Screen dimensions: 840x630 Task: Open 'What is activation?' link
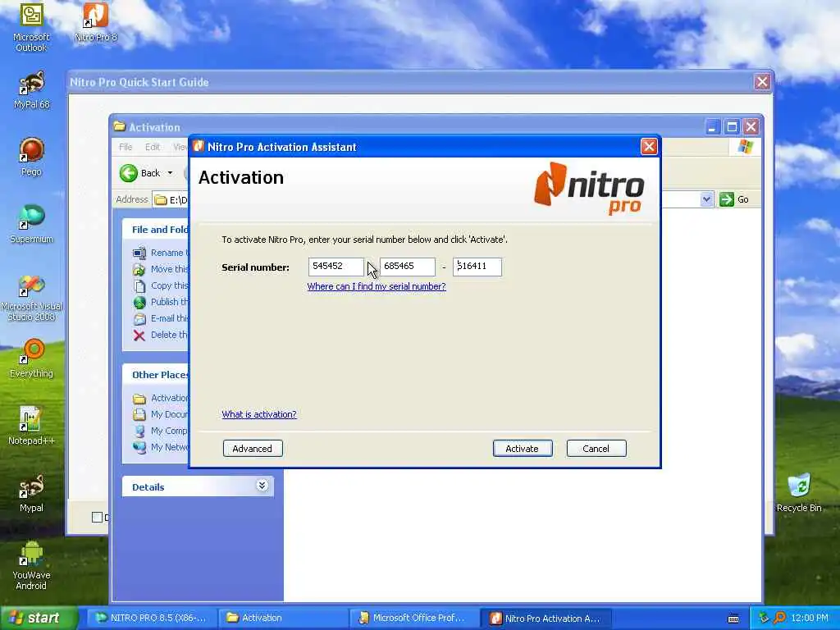tap(259, 414)
